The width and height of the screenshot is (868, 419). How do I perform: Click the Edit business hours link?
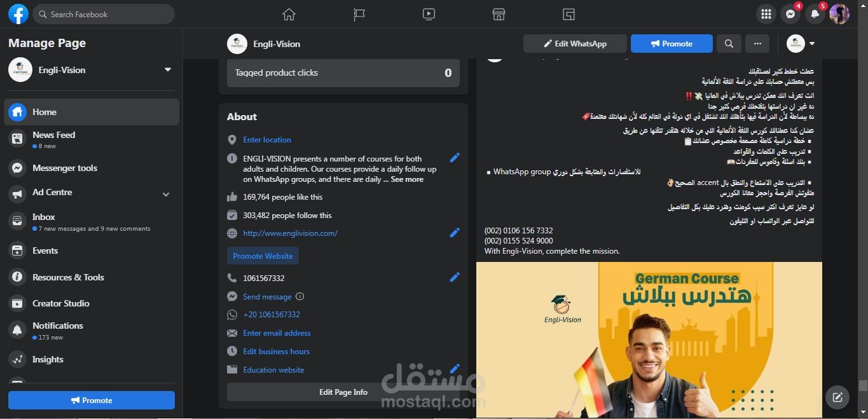pyautogui.click(x=276, y=352)
